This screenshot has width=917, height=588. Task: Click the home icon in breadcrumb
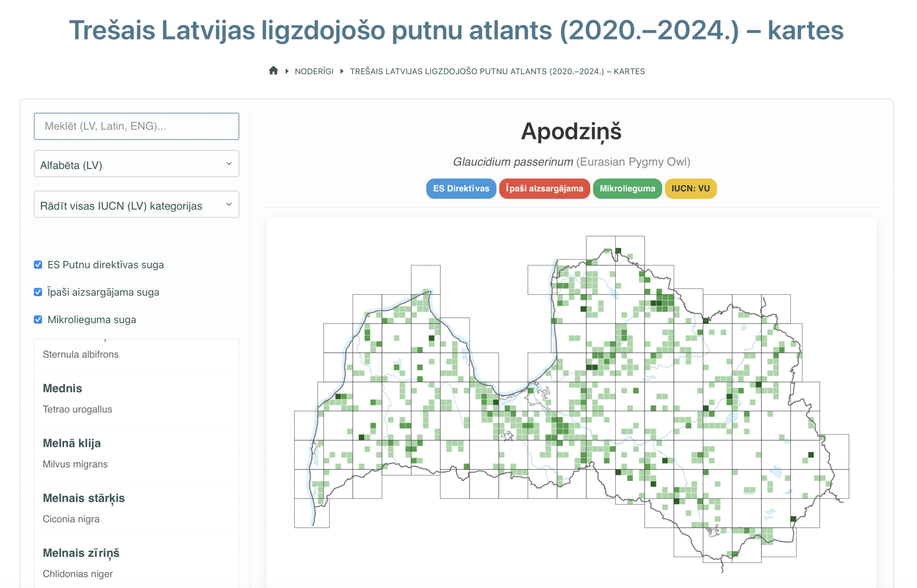click(273, 71)
